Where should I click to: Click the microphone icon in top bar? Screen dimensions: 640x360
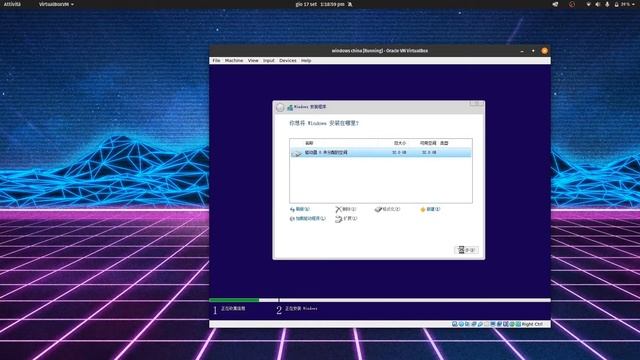tap(607, 4)
